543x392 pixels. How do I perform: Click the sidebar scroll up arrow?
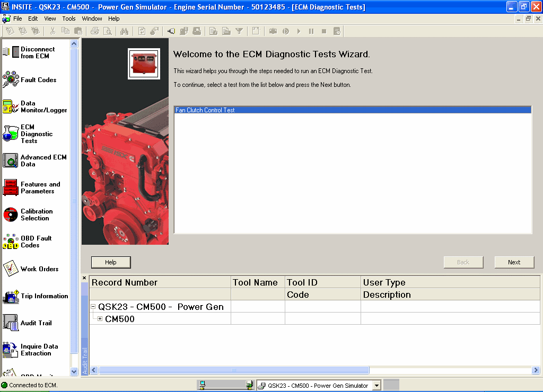[x=74, y=43]
